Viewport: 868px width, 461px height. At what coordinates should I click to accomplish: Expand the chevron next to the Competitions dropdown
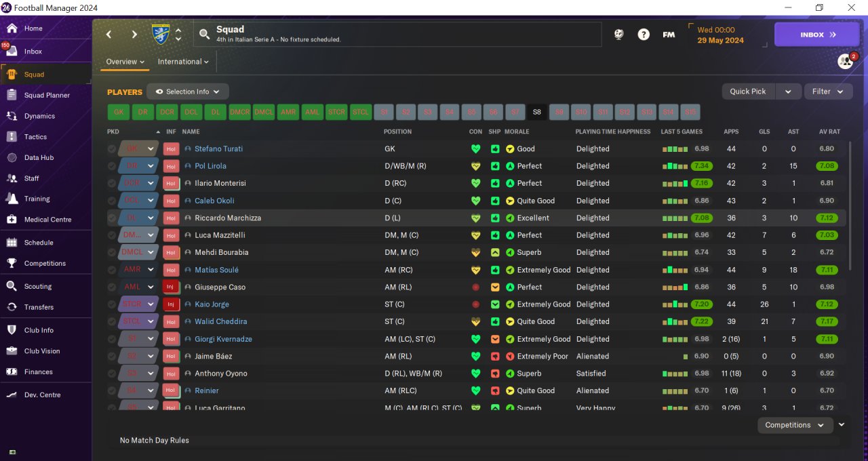click(x=842, y=424)
